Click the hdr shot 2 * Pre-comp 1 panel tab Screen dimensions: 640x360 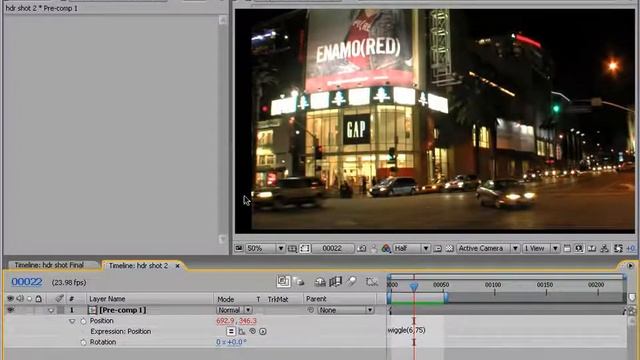42,8
